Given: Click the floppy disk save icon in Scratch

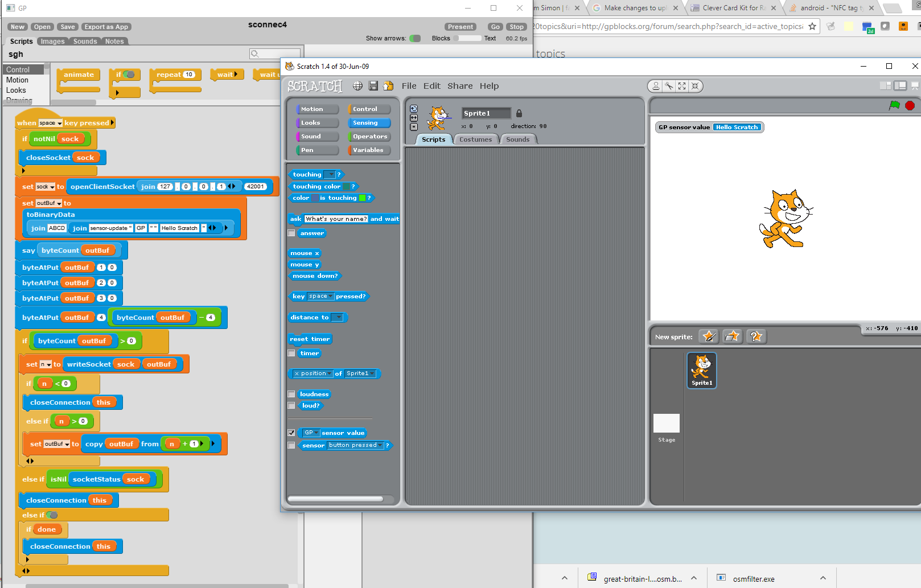Looking at the screenshot, I should [x=373, y=86].
